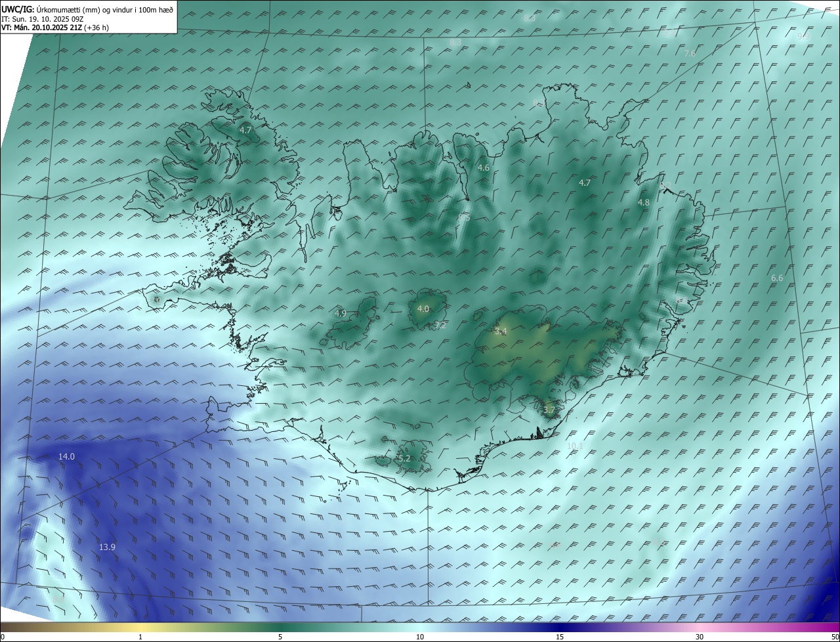
Task: Select the 'IT: Sun. 19. 10. 2025 09Z' line
Action: pos(43,18)
